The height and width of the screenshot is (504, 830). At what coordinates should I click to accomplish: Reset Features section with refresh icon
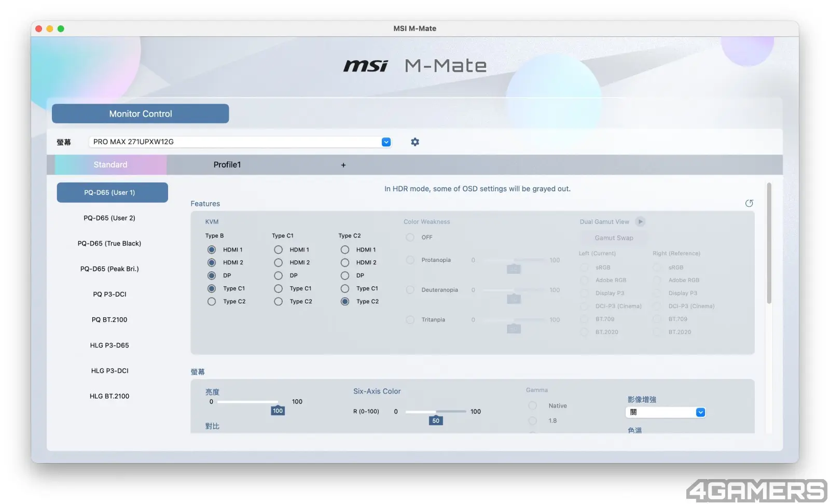coord(749,203)
